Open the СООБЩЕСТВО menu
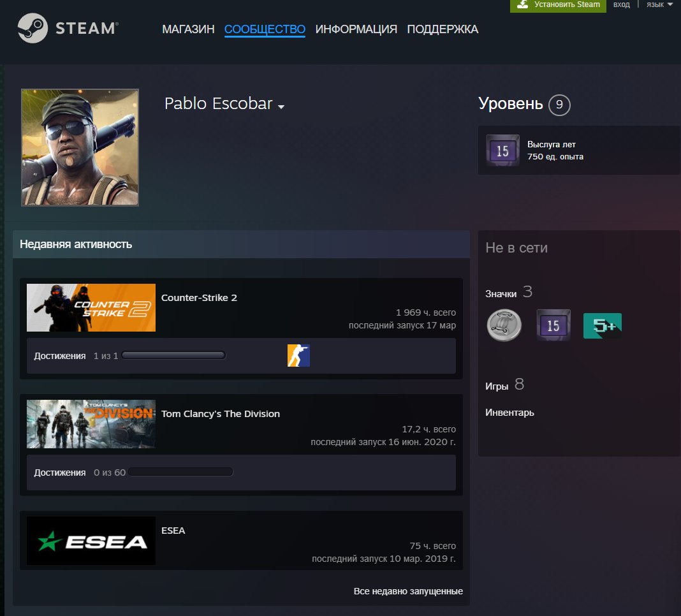 (265, 29)
